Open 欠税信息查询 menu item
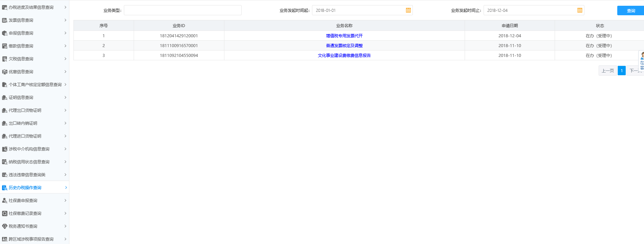Image resolution: width=644 pixels, height=244 pixels. 35,59
